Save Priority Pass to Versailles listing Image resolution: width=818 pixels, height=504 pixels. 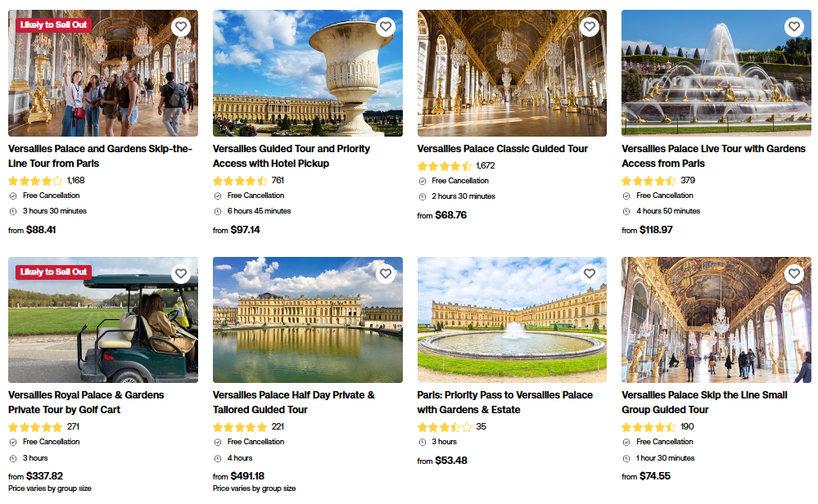[x=590, y=274]
